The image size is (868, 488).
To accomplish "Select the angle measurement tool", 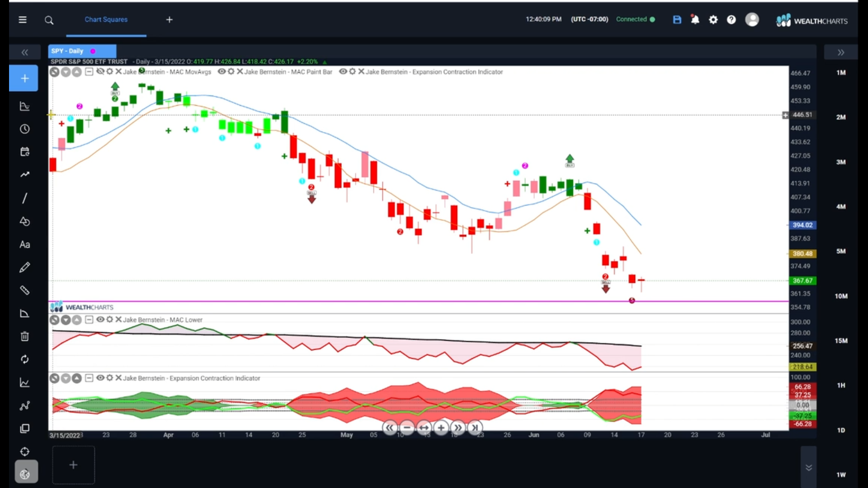I will point(25,314).
